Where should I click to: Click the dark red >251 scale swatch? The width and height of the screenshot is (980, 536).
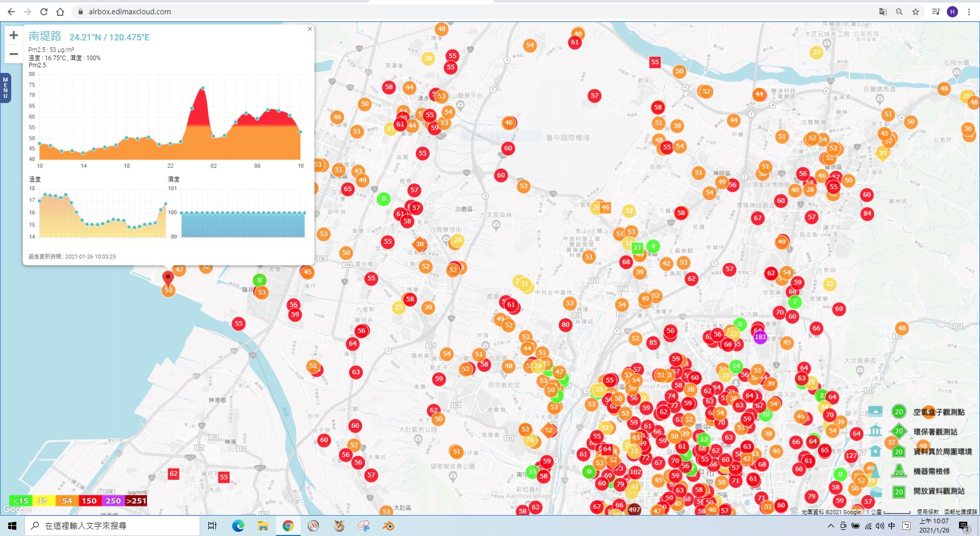click(x=136, y=501)
